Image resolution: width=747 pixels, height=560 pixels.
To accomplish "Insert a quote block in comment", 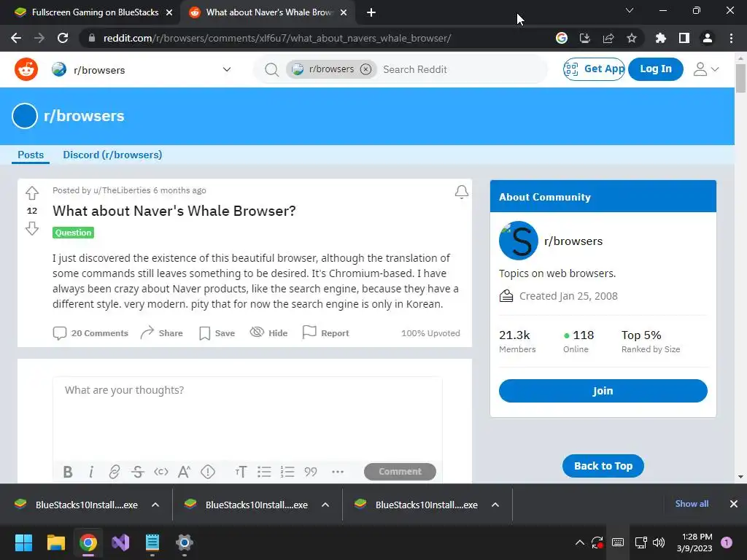I will pos(311,472).
